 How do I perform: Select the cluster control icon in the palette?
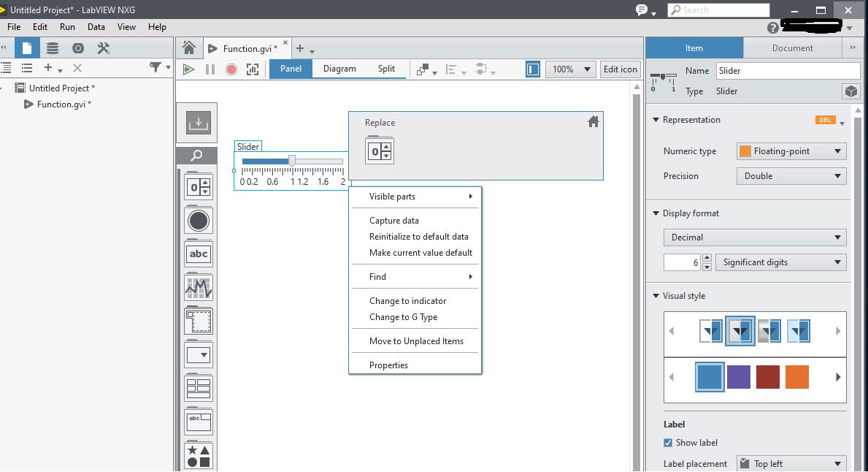pyautogui.click(x=199, y=388)
